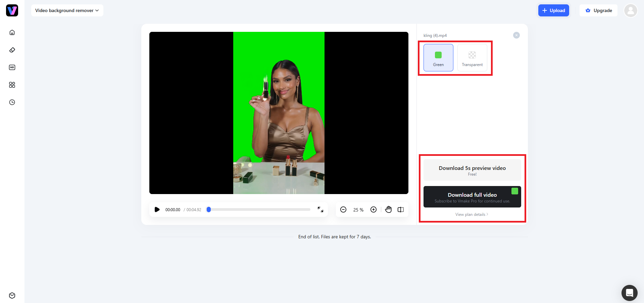
Task: Zoom out with the minus icon
Action: click(x=343, y=209)
